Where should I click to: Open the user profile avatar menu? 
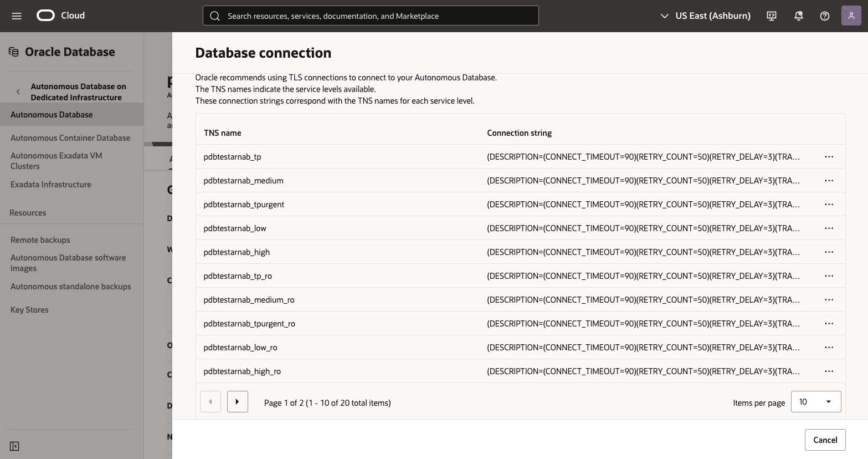pos(851,16)
